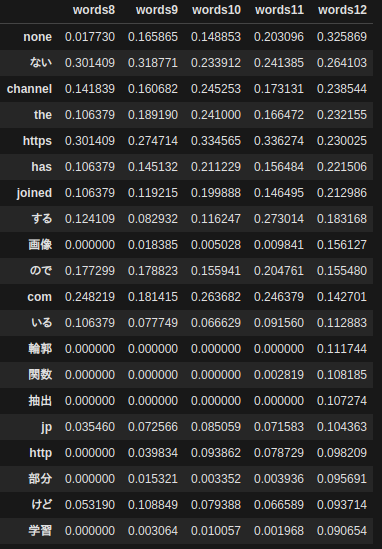Click value 0.189190 in the 'the' row

point(153,115)
